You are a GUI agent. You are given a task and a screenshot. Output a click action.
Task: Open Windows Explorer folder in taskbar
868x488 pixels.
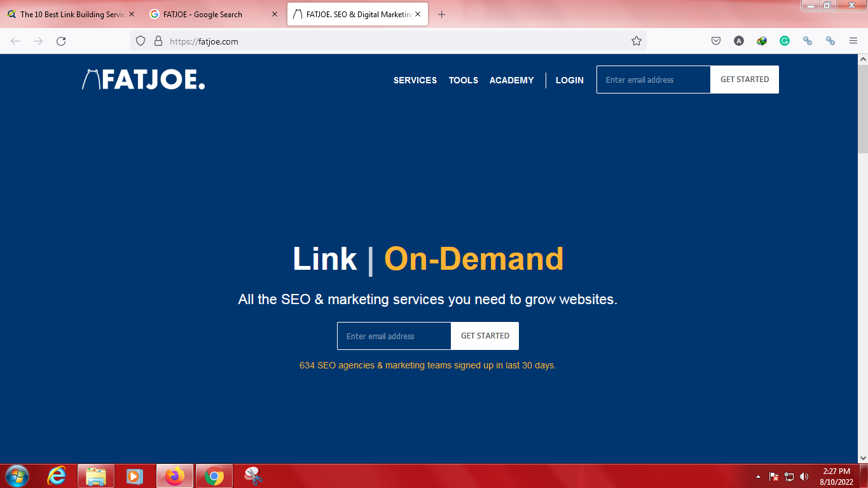[x=96, y=476]
